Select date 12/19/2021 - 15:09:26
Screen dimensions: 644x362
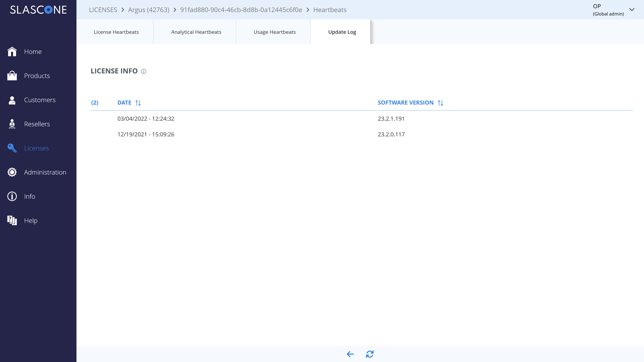tap(146, 134)
